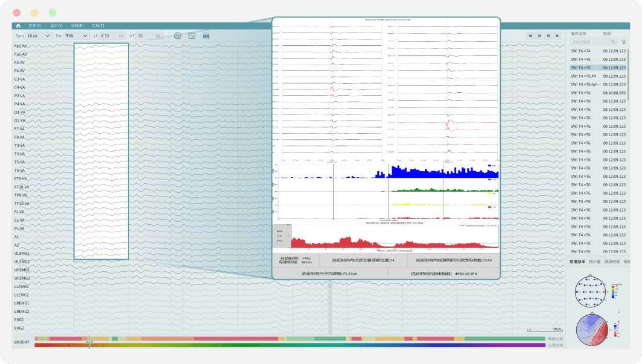Select event SW: T6>T4
The height and width of the screenshot is (364, 642).
click(x=598, y=51)
